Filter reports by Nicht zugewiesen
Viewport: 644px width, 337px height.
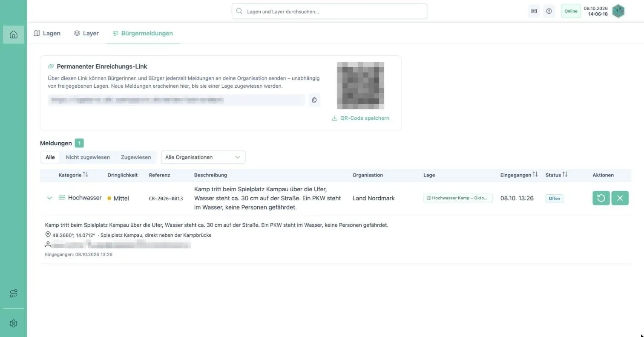[x=88, y=157]
